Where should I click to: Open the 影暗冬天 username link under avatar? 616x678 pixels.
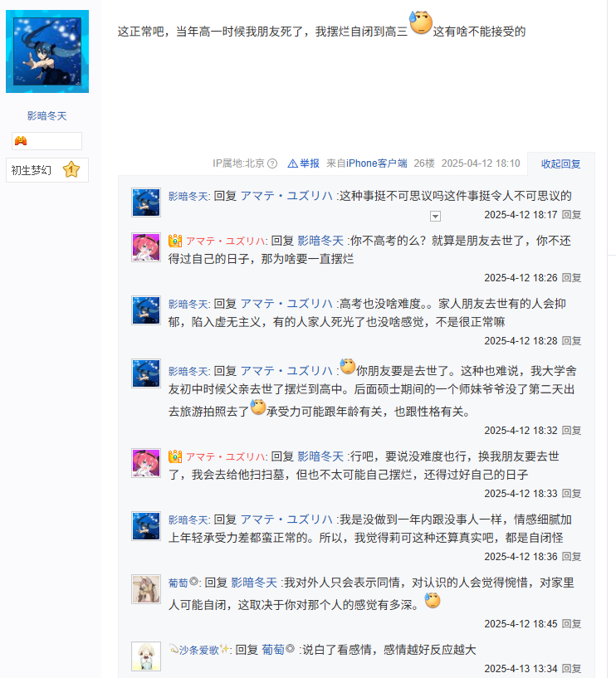click(x=47, y=116)
